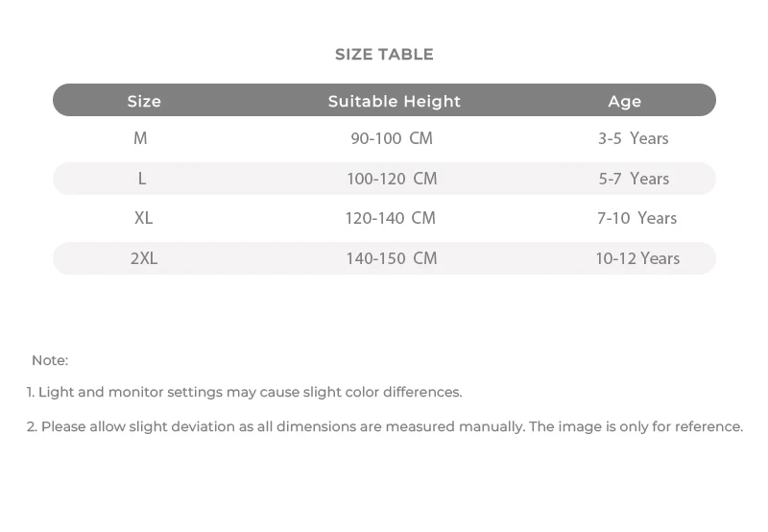The image size is (768, 532).
Task: Select the 5-7 Years age cell
Action: pyautogui.click(x=634, y=179)
